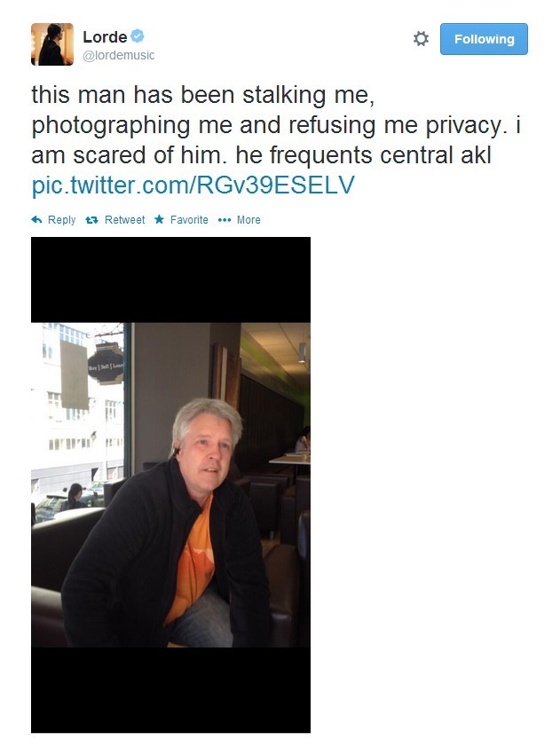Viewport: 560px width, 749px height.
Task: Select the Favorite text label
Action: 189,220
